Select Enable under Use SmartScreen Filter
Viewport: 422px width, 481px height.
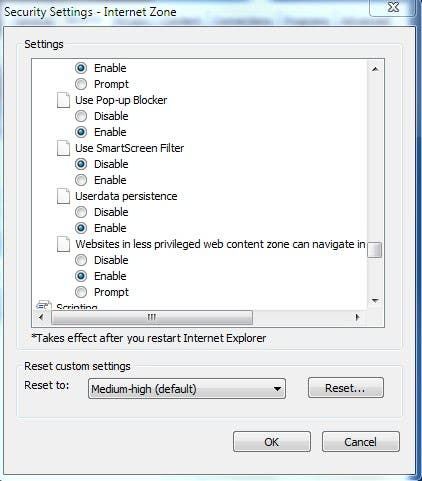81,180
